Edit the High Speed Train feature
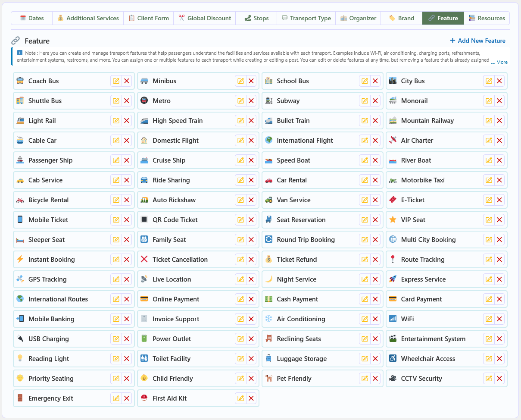The height and width of the screenshot is (420, 521). (x=240, y=121)
